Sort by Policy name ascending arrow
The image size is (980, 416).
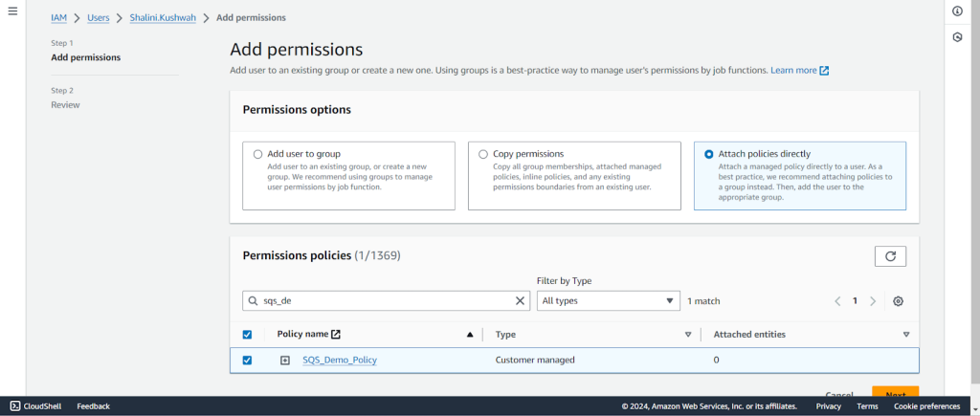pos(470,335)
